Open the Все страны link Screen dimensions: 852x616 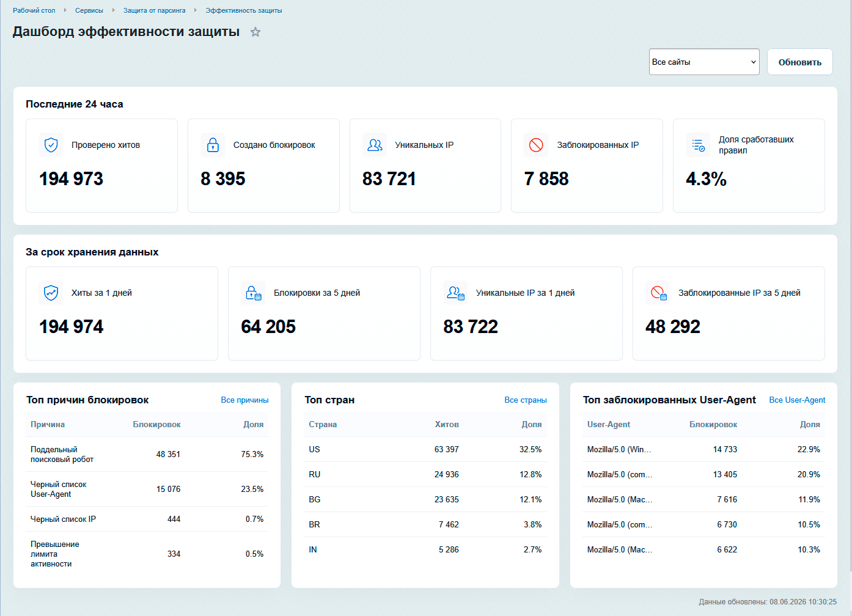click(526, 400)
